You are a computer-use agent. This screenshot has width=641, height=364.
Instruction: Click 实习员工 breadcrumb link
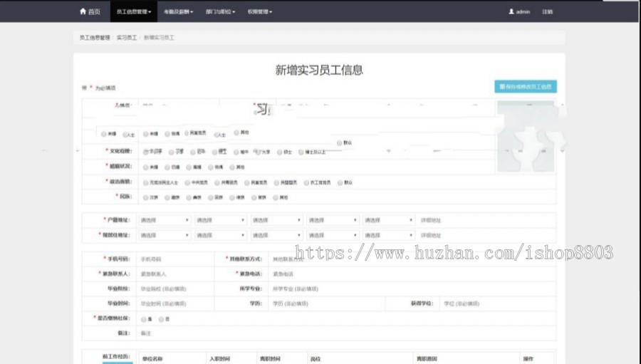127,38
